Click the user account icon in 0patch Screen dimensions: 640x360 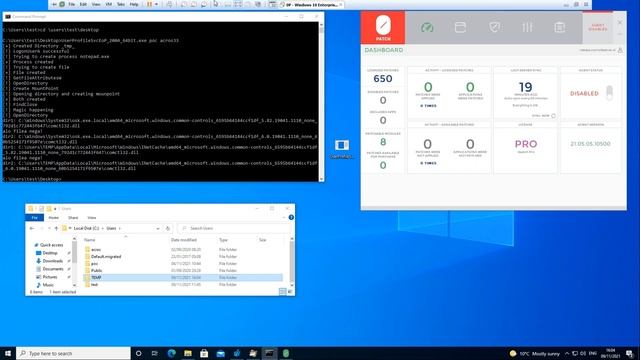[620, 50]
